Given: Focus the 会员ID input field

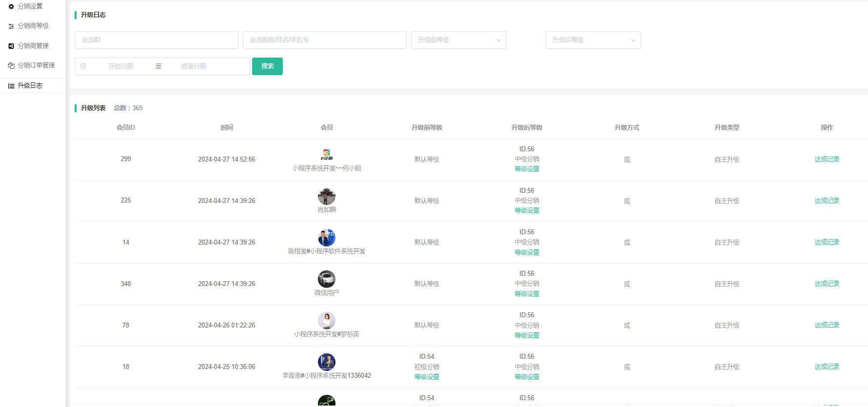Looking at the screenshot, I should (156, 40).
